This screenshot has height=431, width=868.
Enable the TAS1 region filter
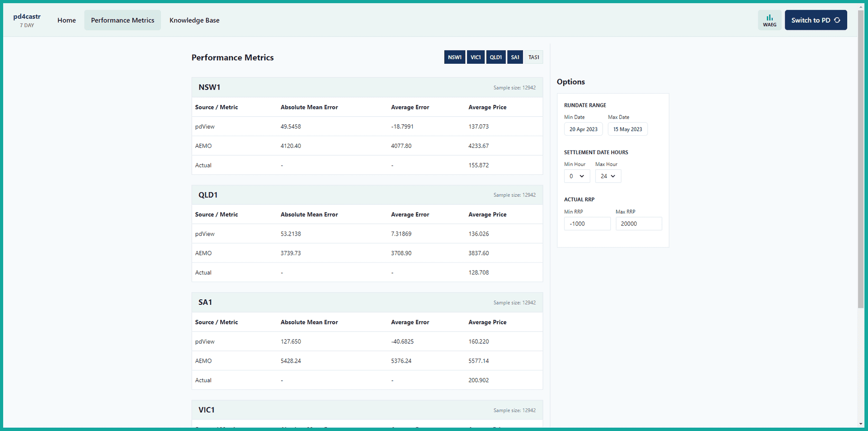coord(533,57)
